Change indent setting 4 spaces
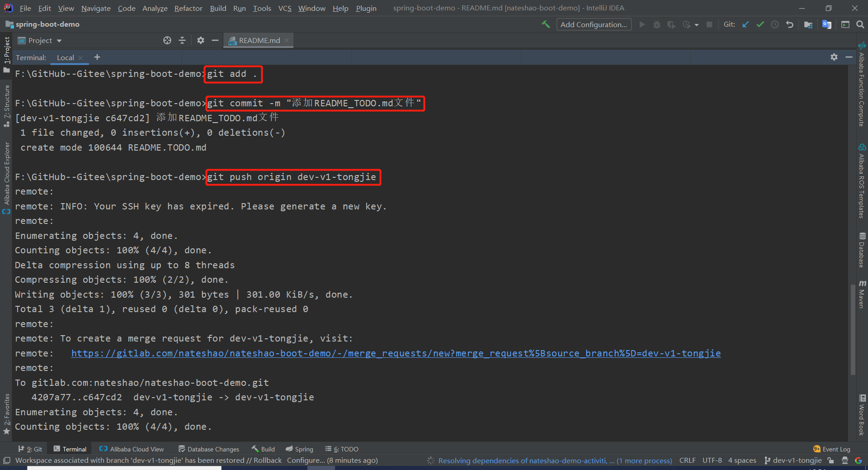 tap(742, 461)
